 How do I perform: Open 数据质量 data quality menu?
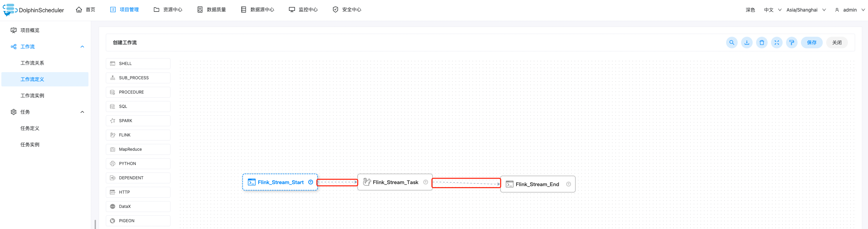click(x=212, y=10)
